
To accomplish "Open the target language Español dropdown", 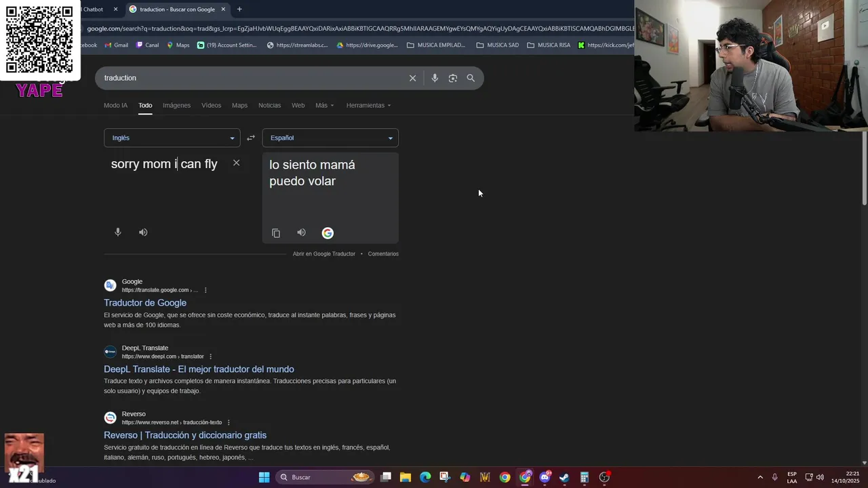I will coord(330,138).
